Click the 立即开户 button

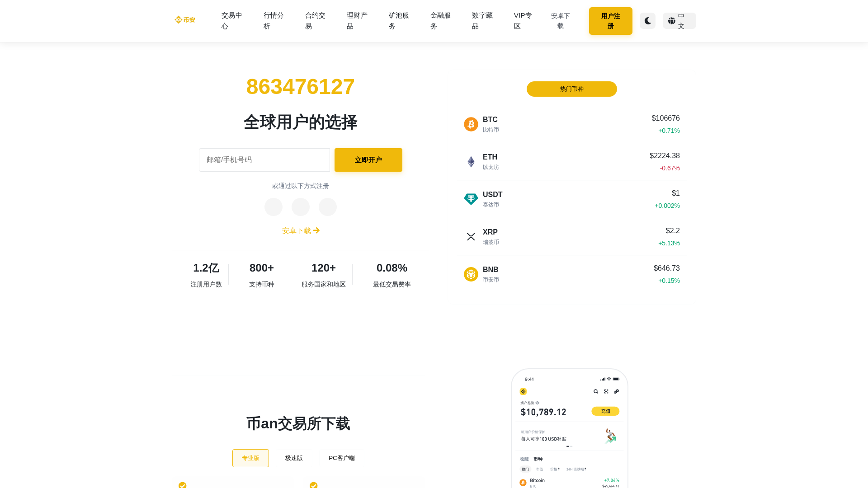368,160
